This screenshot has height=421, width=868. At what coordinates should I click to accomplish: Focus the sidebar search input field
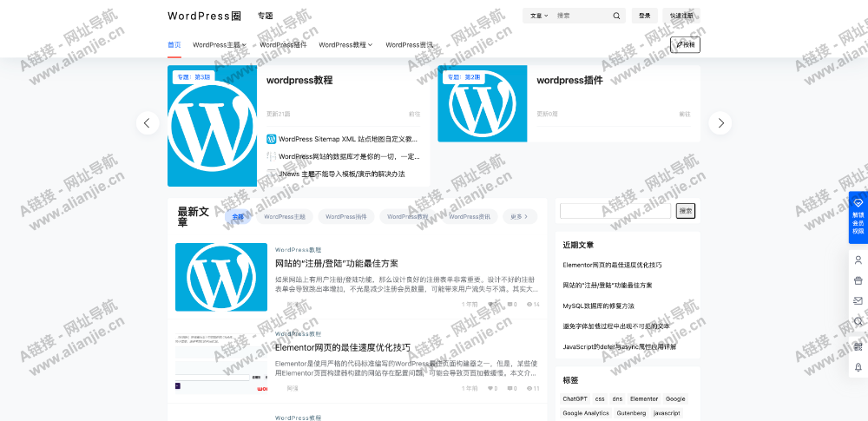615,210
